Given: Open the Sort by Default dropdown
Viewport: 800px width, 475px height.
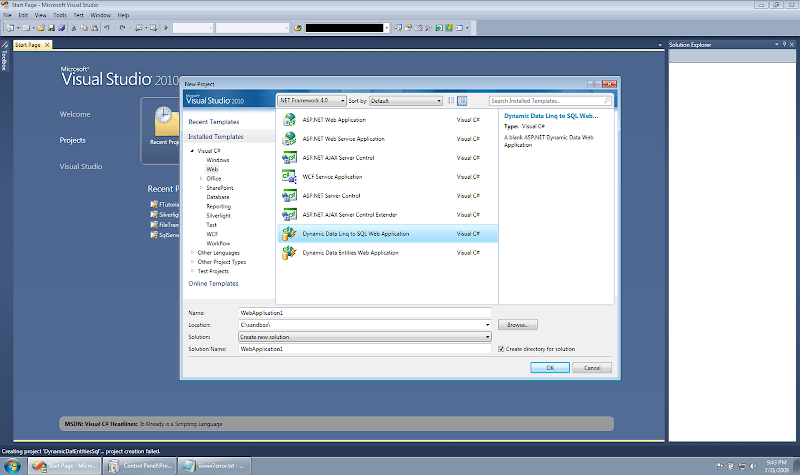Looking at the screenshot, I should pos(406,101).
